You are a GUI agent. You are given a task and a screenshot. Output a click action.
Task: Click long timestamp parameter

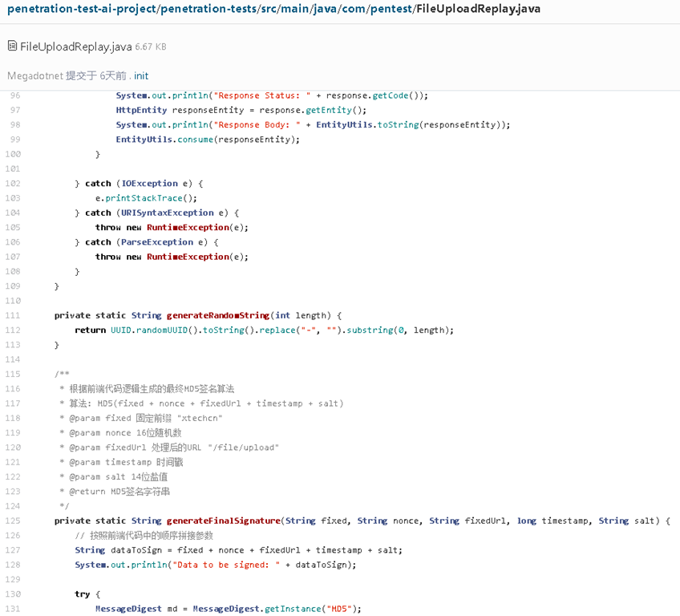click(553, 521)
